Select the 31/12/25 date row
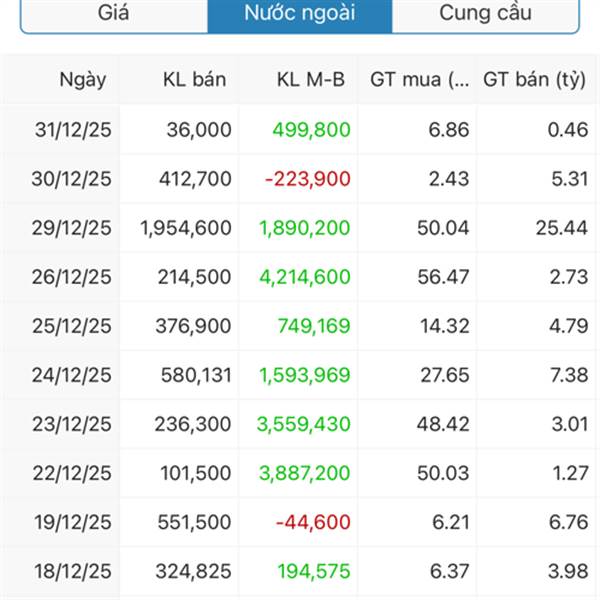Screen dimensions: 600x600 coord(74,130)
